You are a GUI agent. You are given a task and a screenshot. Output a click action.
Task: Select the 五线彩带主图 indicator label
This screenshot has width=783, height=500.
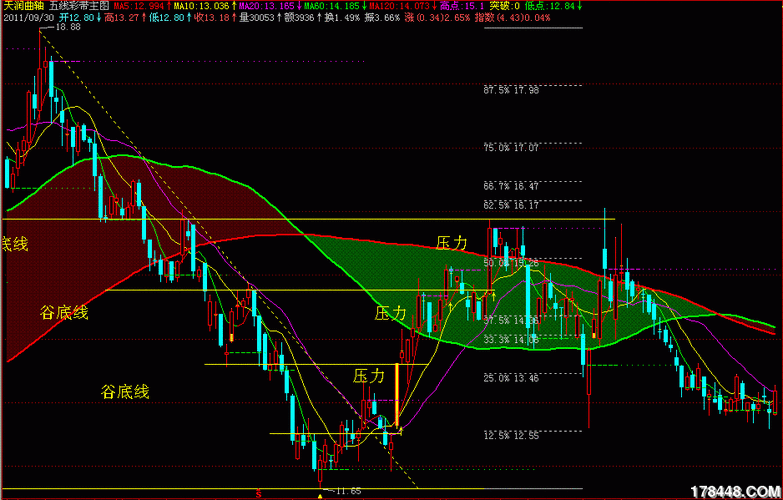[x=78, y=6]
